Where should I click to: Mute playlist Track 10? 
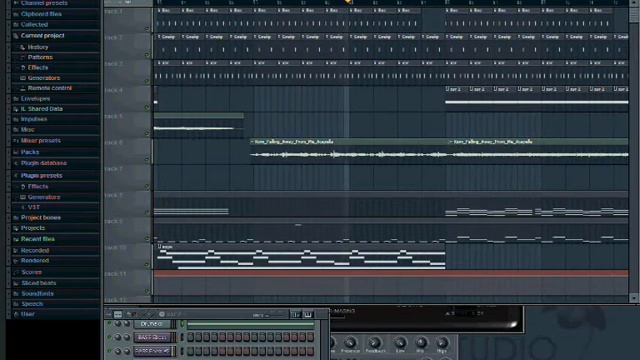click(x=147, y=265)
